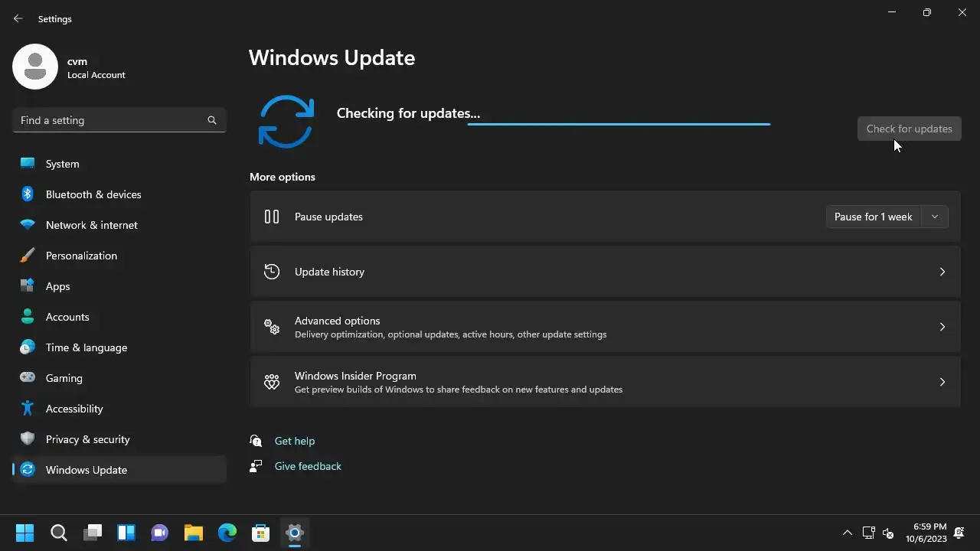Click the Give feedback person icon
Screen dimensions: 980x551
click(x=256, y=466)
